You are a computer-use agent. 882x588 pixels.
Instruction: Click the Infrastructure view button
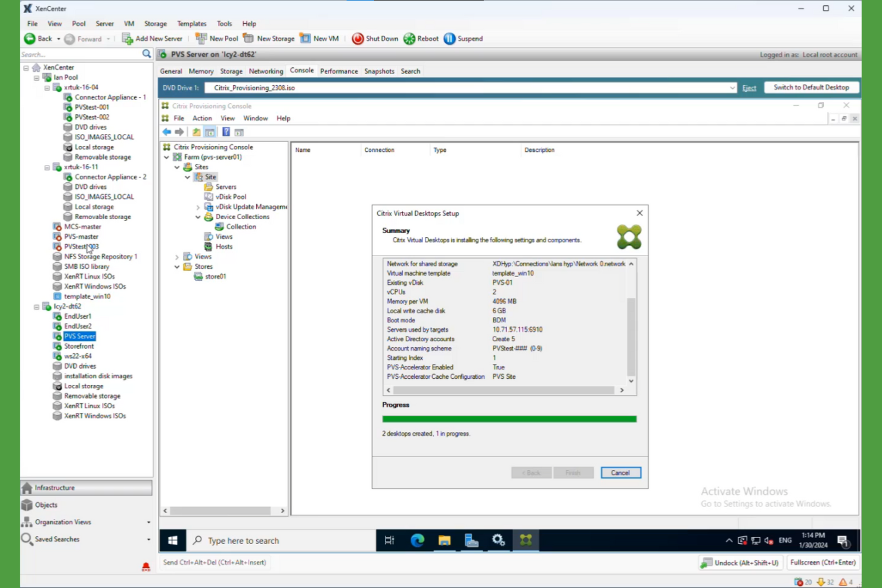[x=86, y=488]
